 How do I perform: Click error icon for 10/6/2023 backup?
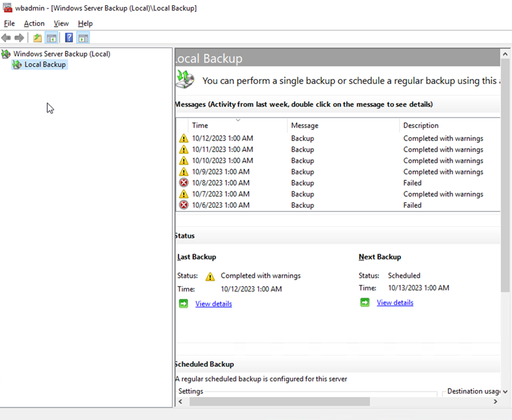click(x=184, y=205)
